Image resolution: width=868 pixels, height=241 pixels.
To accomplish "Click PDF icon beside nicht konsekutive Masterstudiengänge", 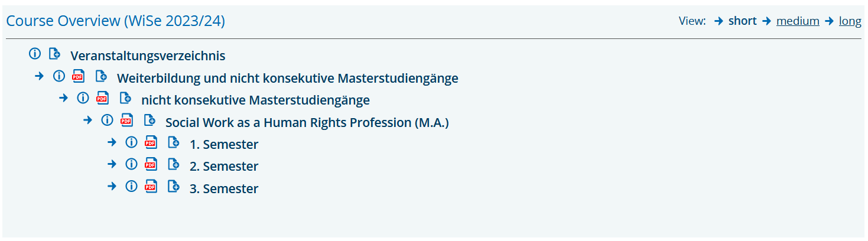I will 102,98.
